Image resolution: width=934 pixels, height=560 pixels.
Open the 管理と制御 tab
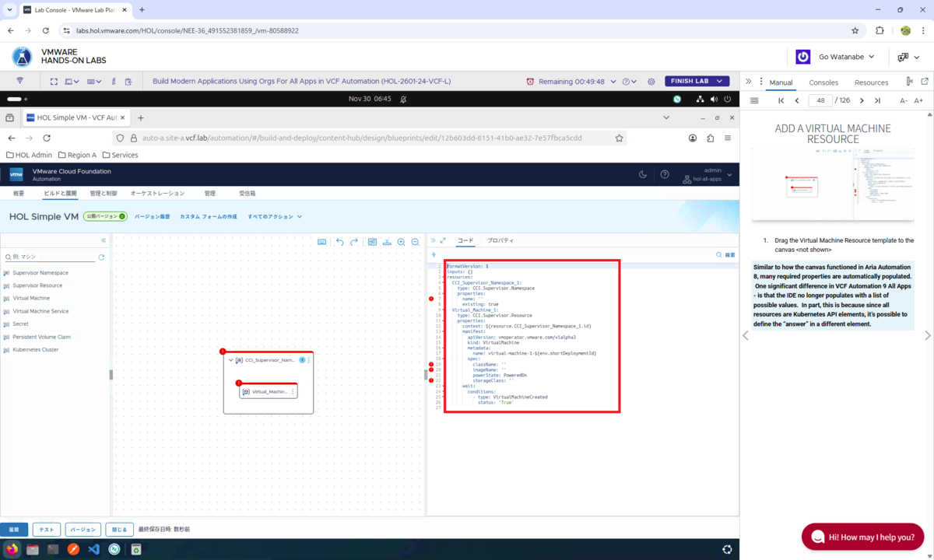click(103, 193)
